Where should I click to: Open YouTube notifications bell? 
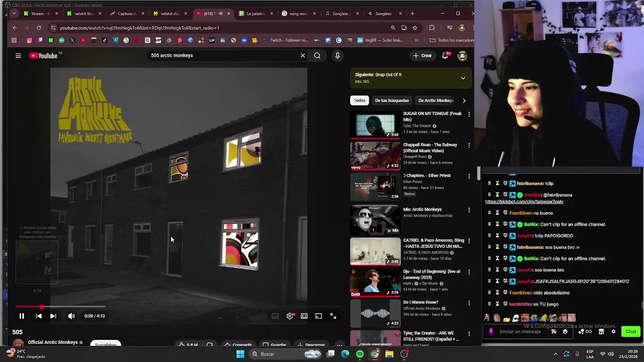[445, 56]
